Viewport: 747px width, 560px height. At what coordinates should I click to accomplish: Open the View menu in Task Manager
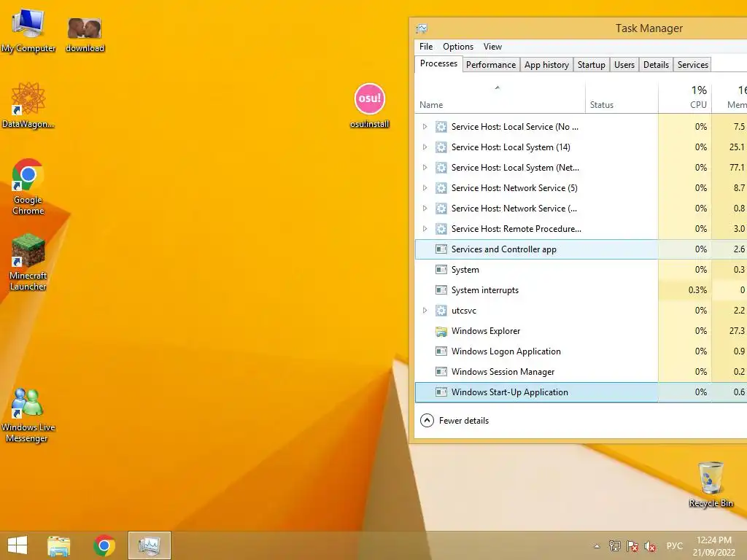pos(492,47)
